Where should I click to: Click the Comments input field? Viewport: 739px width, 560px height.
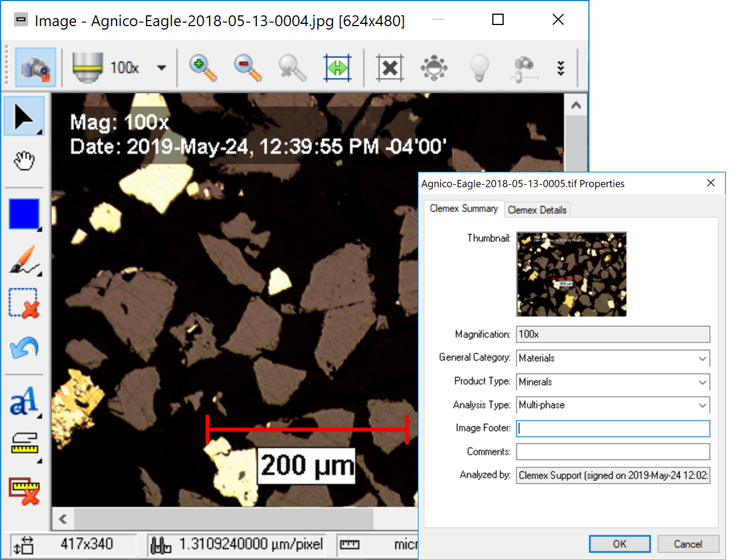tap(613, 452)
